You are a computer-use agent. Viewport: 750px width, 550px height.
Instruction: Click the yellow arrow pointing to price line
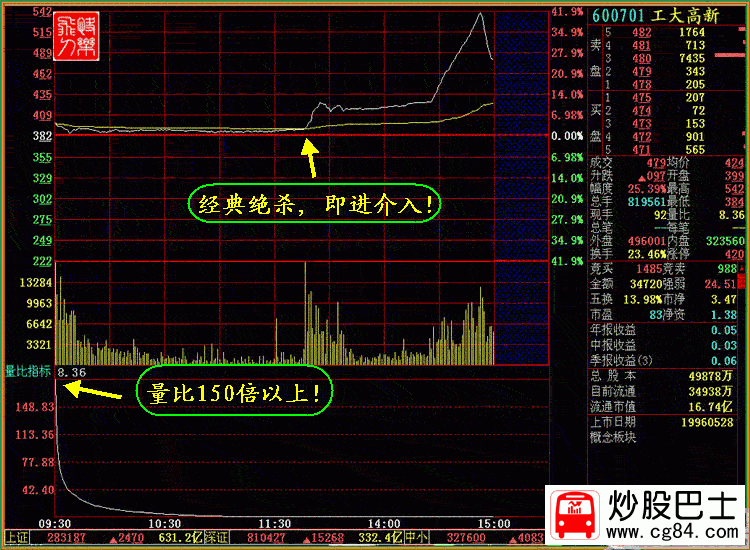coord(310,158)
